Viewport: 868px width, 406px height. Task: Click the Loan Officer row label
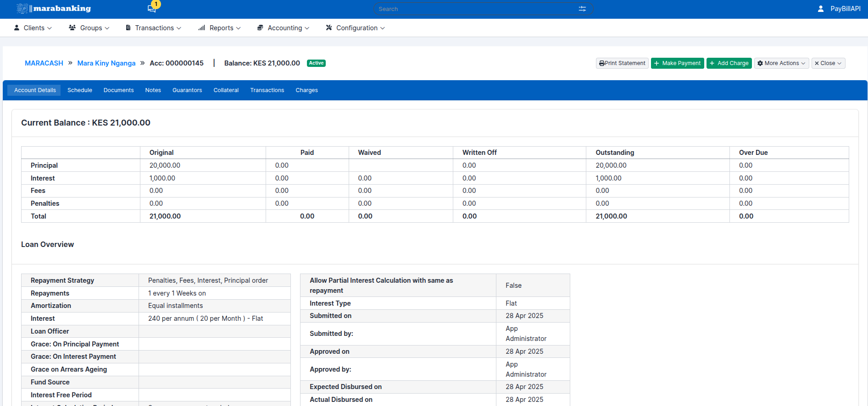point(50,331)
